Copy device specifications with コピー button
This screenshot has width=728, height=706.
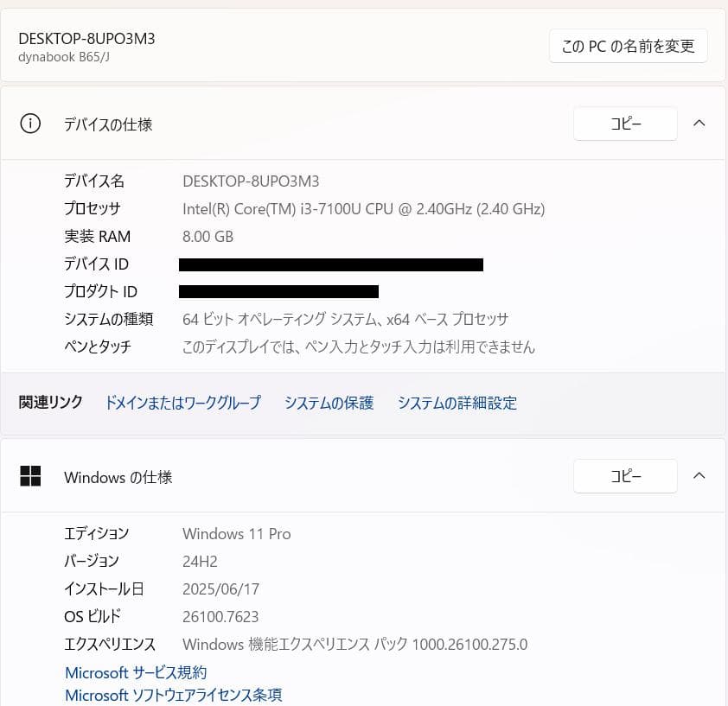click(625, 124)
